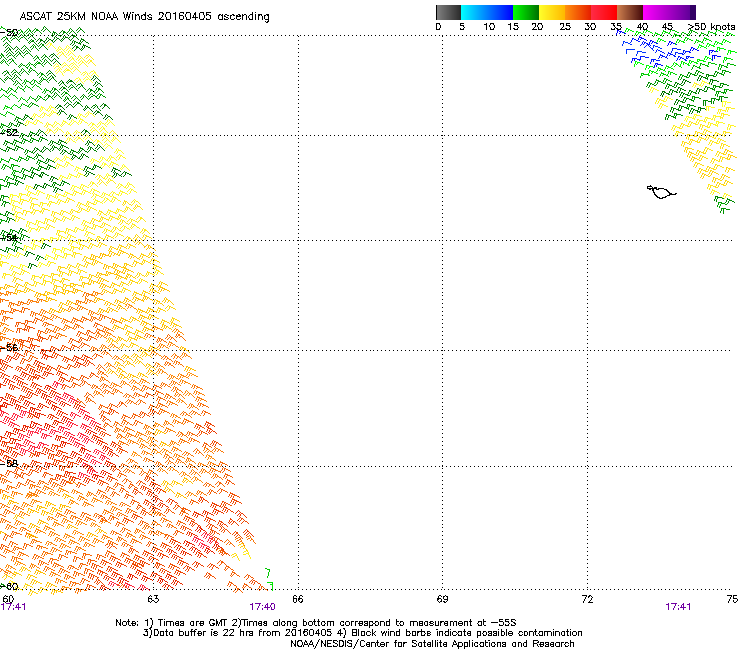Click the longitude label '69'
This screenshot has height=650, width=740.
442,599
